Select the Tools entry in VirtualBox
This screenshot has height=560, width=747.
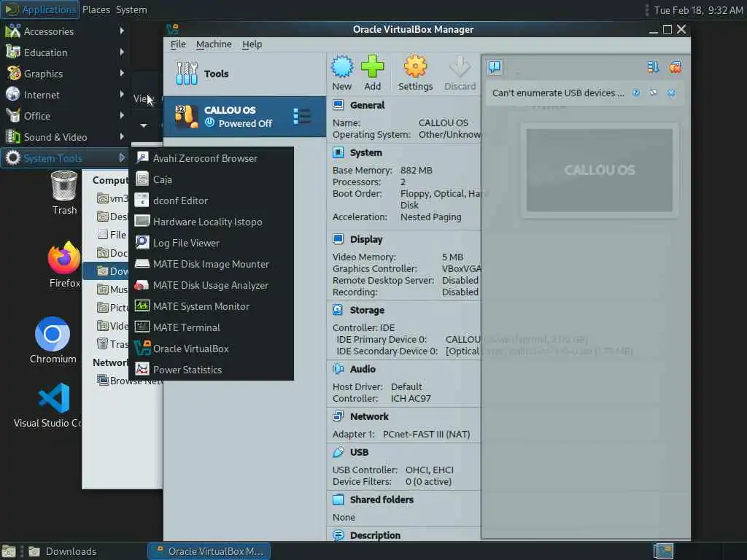click(244, 74)
